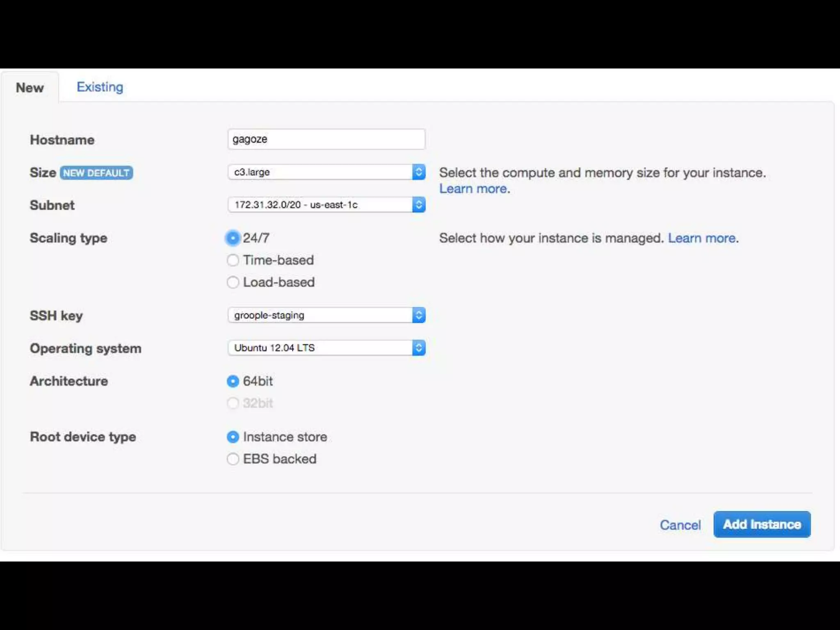The image size is (840, 630).
Task: Click the Size dropdown stepper arrows icon
Action: coord(419,172)
